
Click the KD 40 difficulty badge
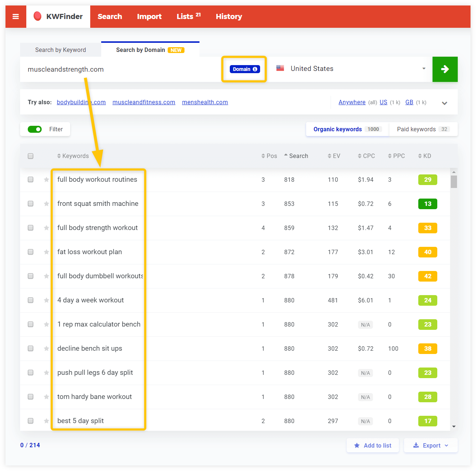pyautogui.click(x=428, y=252)
